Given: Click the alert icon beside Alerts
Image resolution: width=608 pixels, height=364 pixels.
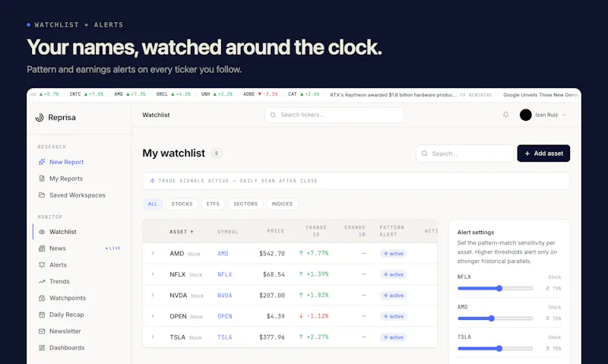Looking at the screenshot, I should point(42,265).
